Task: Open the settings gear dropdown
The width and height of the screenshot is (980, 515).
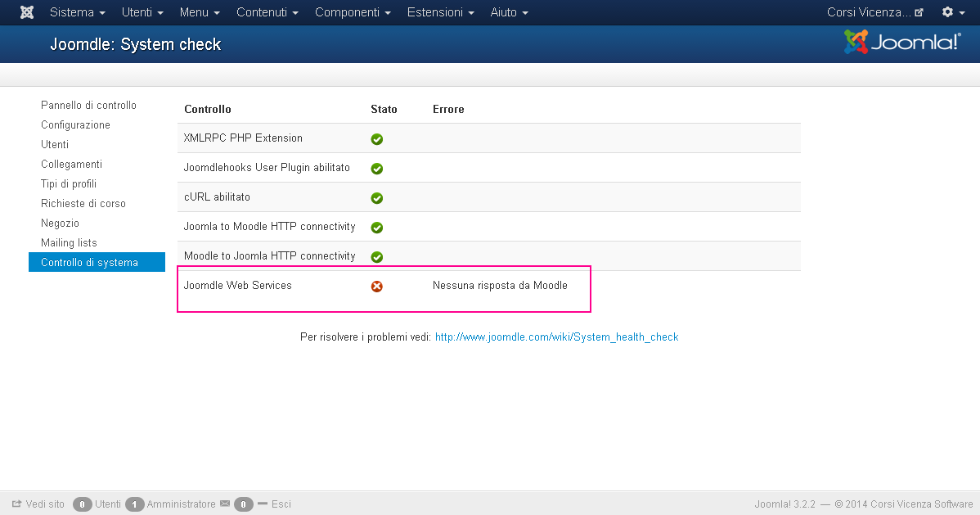Action: click(952, 13)
